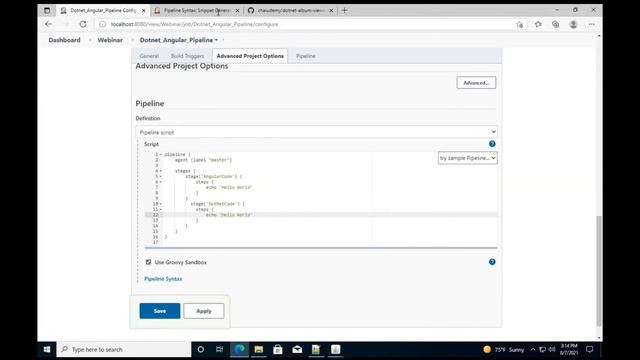Viewport: 640px width, 360px height.
Task: Switch to the General config tab
Action: point(149,56)
